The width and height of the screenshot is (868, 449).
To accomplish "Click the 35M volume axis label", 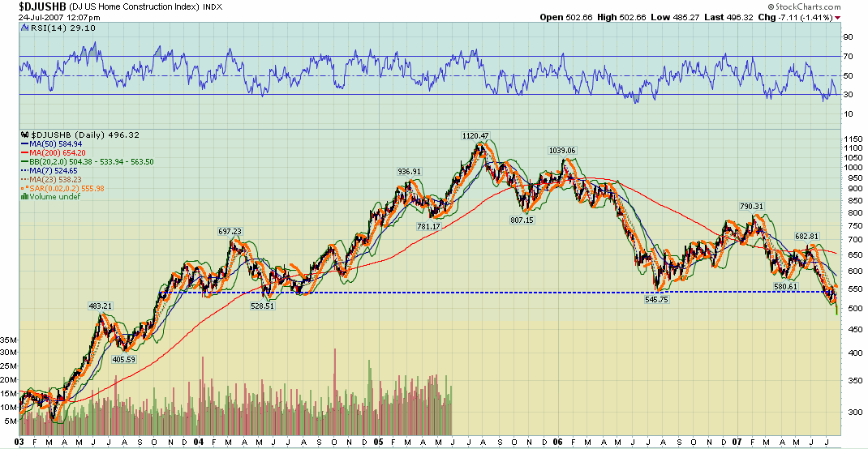I will [x=8, y=339].
